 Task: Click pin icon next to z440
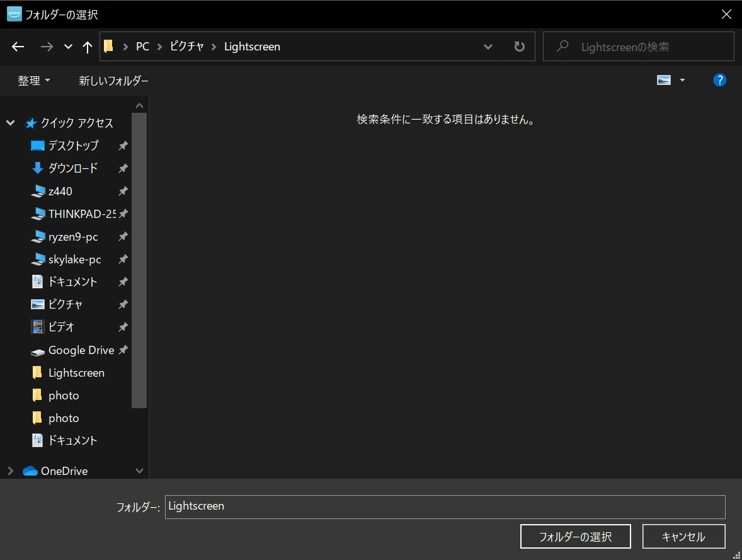[x=123, y=191]
